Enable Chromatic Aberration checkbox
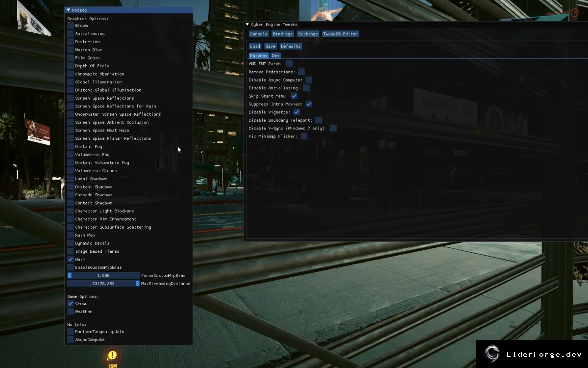Viewport: 588px width, 368px height. [x=71, y=74]
